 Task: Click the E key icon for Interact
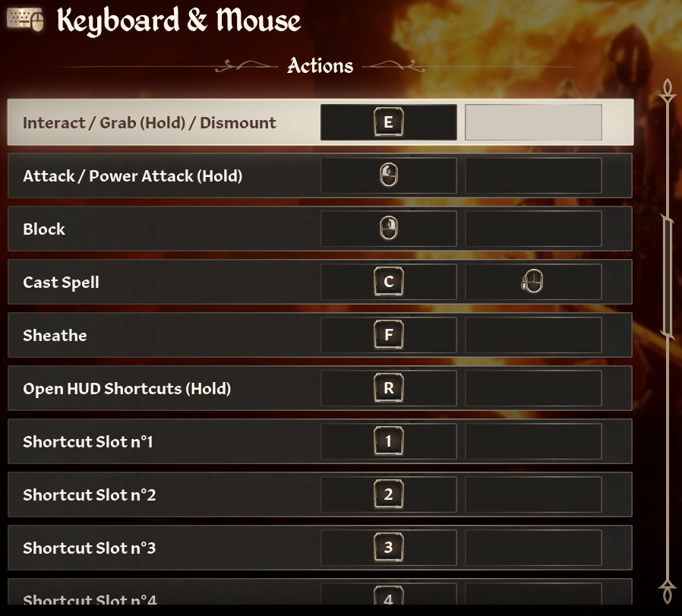pyautogui.click(x=388, y=122)
